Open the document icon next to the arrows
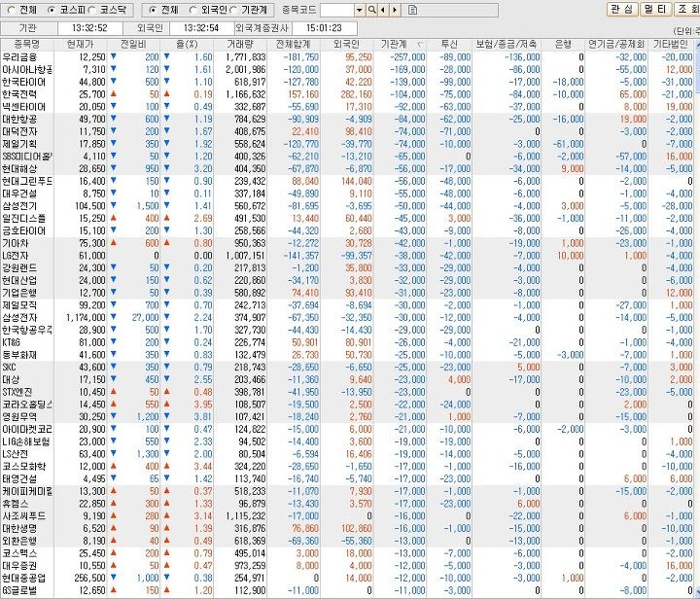Viewport: 700px width, 599px height. (412, 10)
